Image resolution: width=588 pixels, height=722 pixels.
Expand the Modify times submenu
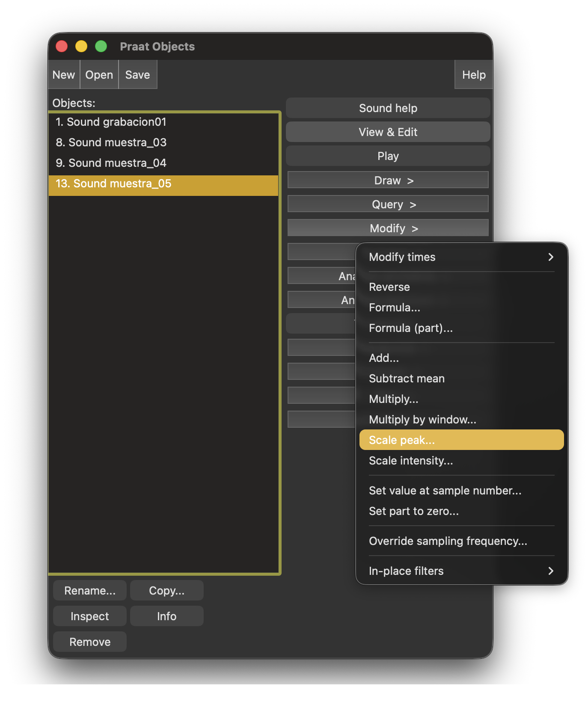(x=461, y=257)
